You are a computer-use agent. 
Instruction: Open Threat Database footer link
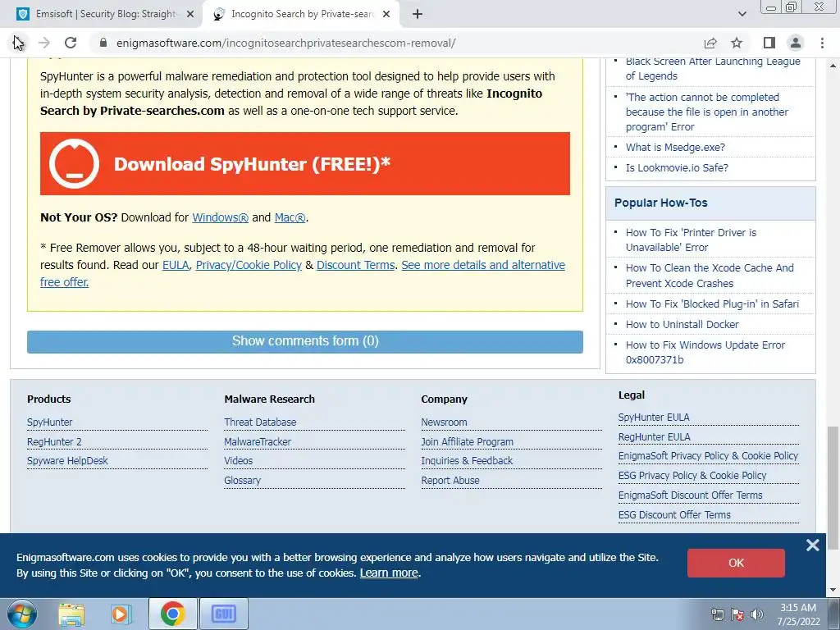point(260,422)
